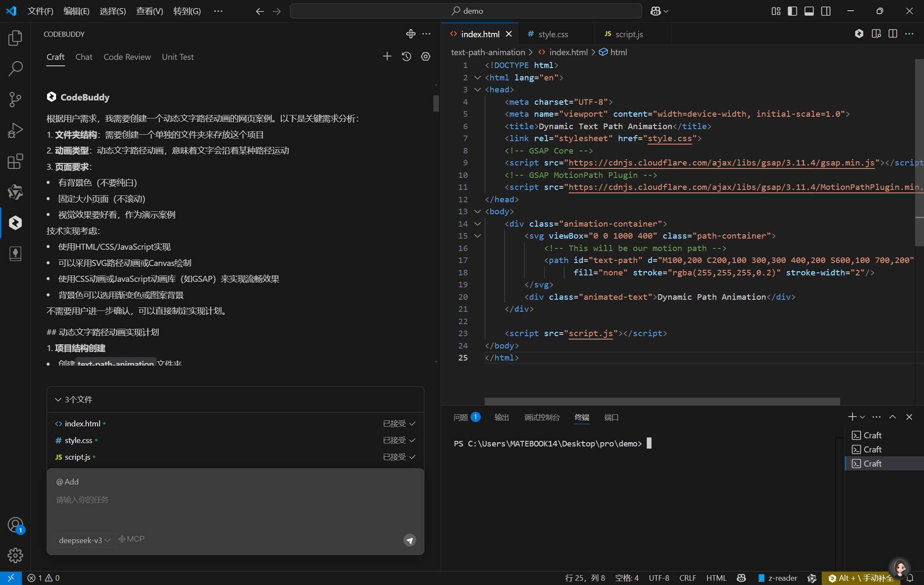Screen dimensions: 924x585
Task: Open the Extensions view
Action: [x=15, y=161]
